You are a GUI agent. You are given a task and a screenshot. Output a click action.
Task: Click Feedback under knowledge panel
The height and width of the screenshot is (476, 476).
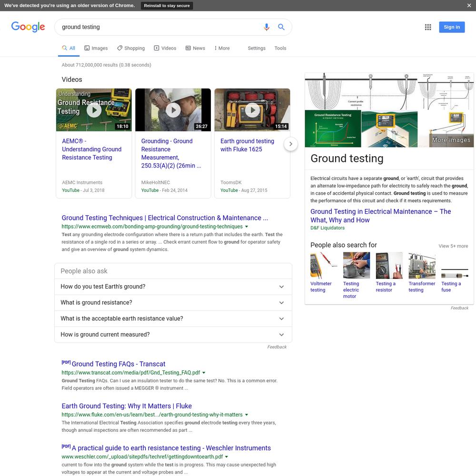pyautogui.click(x=459, y=308)
